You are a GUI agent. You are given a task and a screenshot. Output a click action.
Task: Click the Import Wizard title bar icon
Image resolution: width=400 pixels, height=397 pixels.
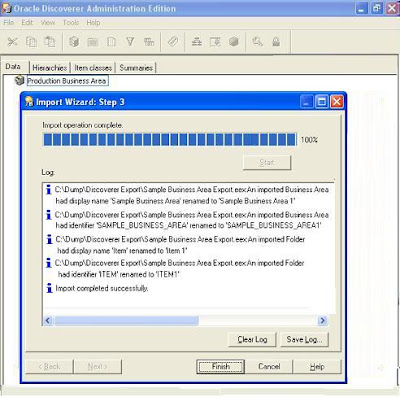[x=29, y=101]
